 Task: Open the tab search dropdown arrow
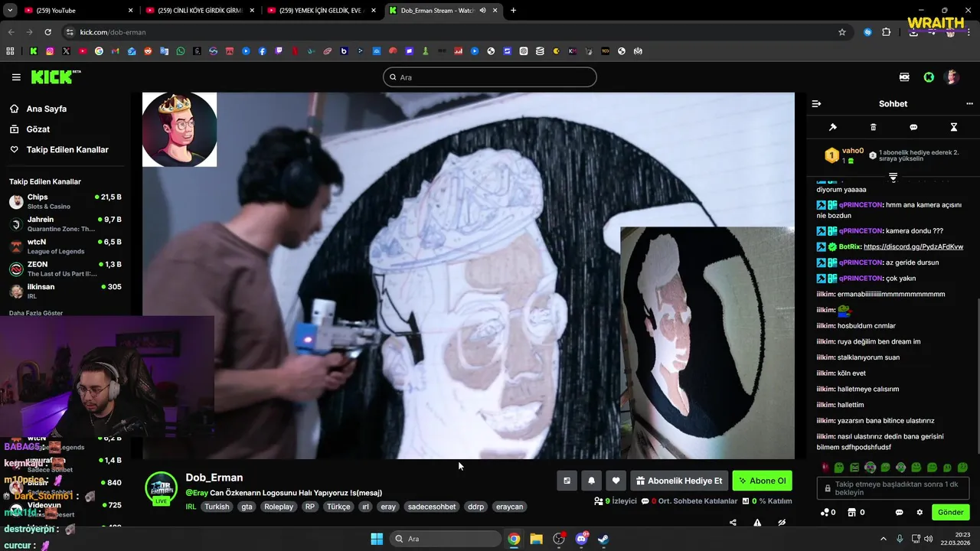pos(9,11)
